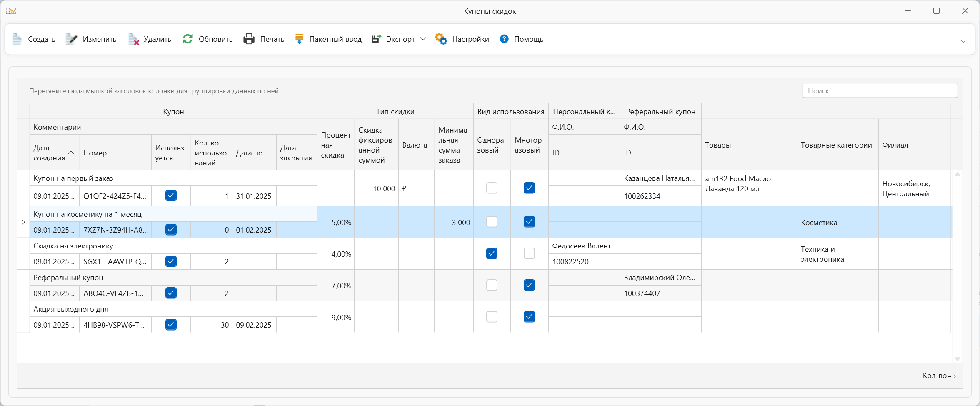
Task: Focus the Поиск search field
Action: click(880, 91)
